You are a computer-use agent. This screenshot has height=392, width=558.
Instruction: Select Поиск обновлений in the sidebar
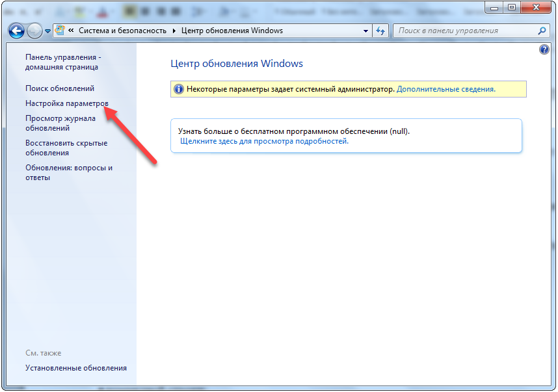60,88
